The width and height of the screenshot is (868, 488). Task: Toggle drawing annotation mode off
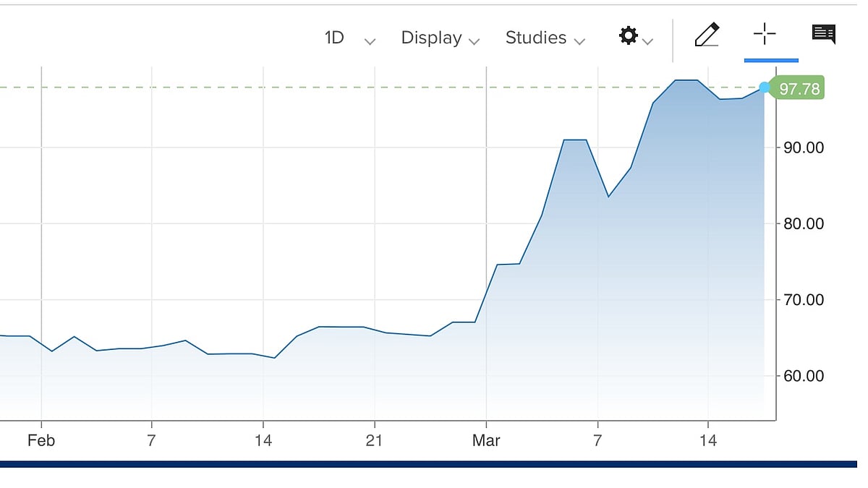707,34
